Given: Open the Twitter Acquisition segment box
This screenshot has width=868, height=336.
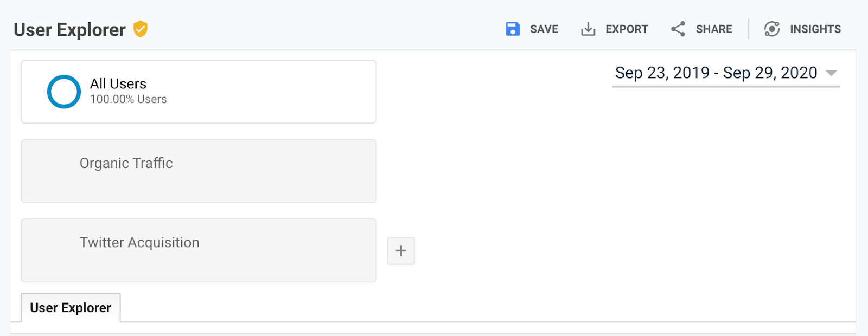Looking at the screenshot, I should click(x=199, y=250).
